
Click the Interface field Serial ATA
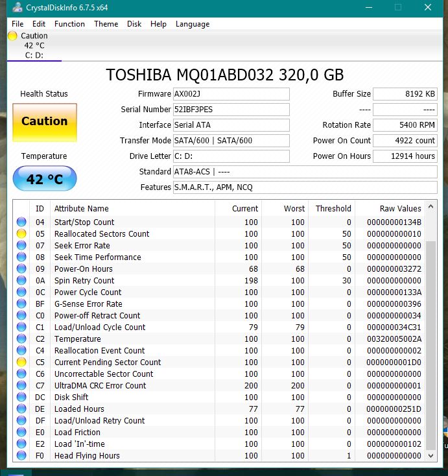[x=231, y=125]
